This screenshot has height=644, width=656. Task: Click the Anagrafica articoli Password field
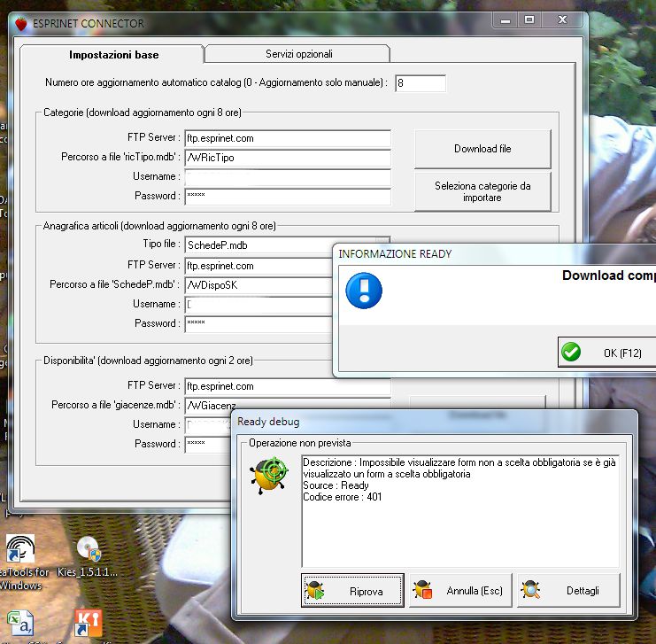(x=259, y=324)
